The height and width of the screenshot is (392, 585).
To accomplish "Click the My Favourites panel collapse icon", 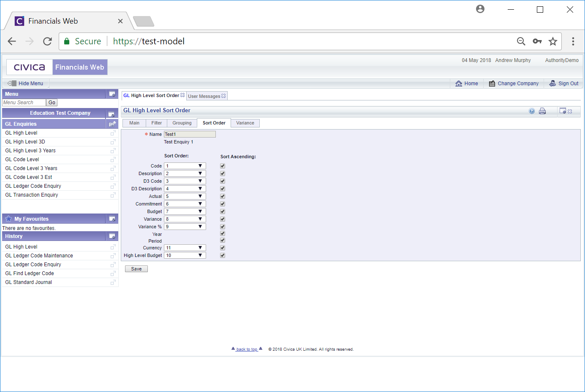I will [112, 219].
